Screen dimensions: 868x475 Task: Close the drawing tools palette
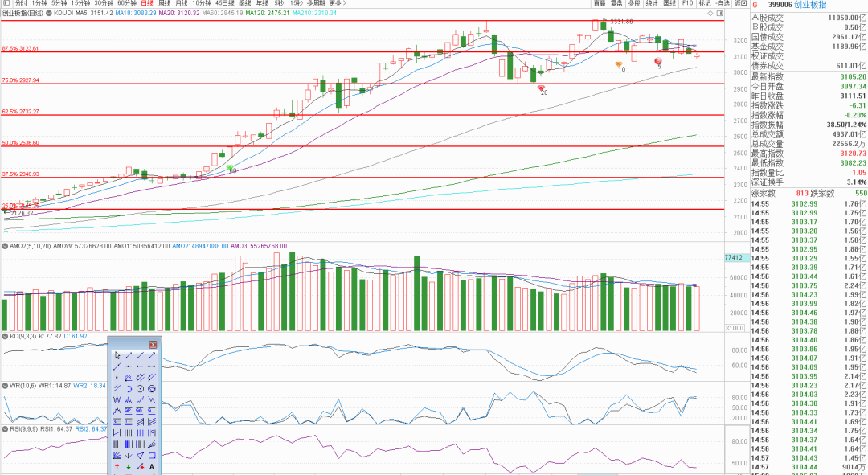153,344
